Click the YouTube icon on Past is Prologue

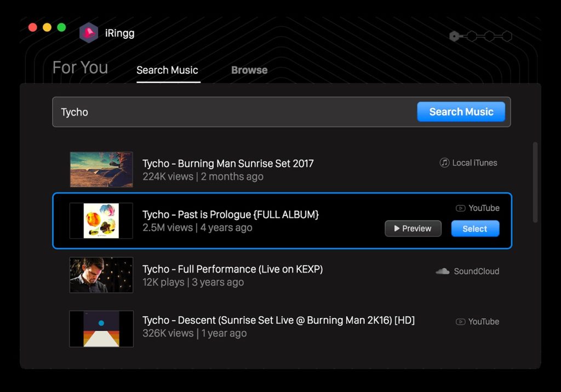[x=460, y=208]
